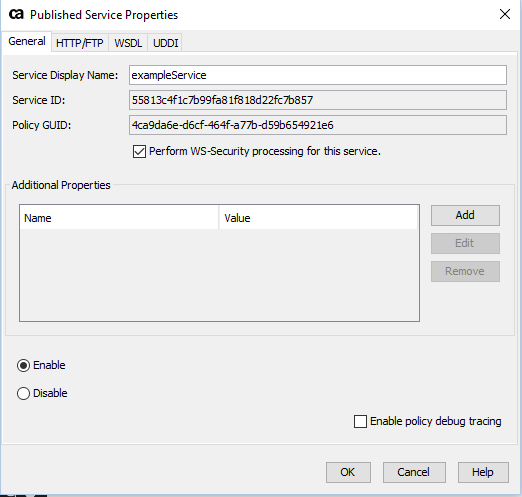Image resolution: width=522 pixels, height=497 pixels.
Task: Click the Name column header
Action: (x=119, y=218)
